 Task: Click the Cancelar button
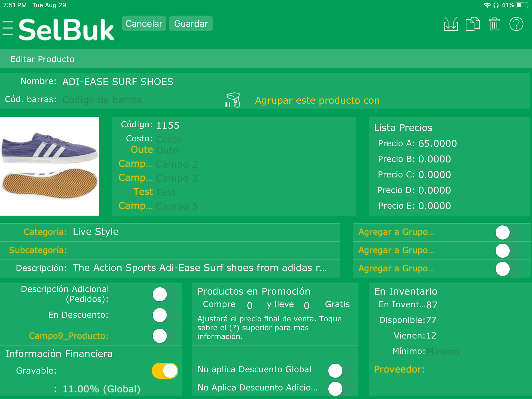[x=144, y=24]
